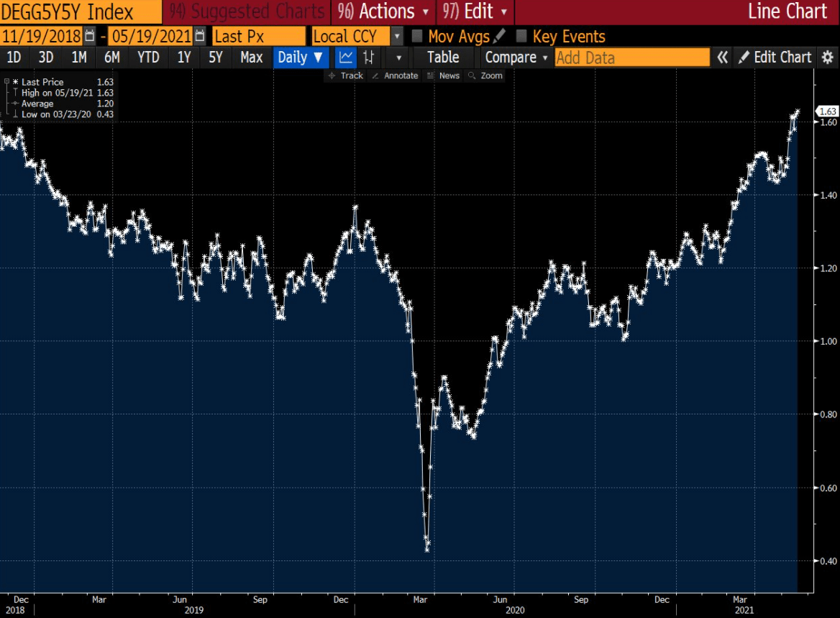
Task: Open the start date calendar picker
Action: tap(89, 36)
